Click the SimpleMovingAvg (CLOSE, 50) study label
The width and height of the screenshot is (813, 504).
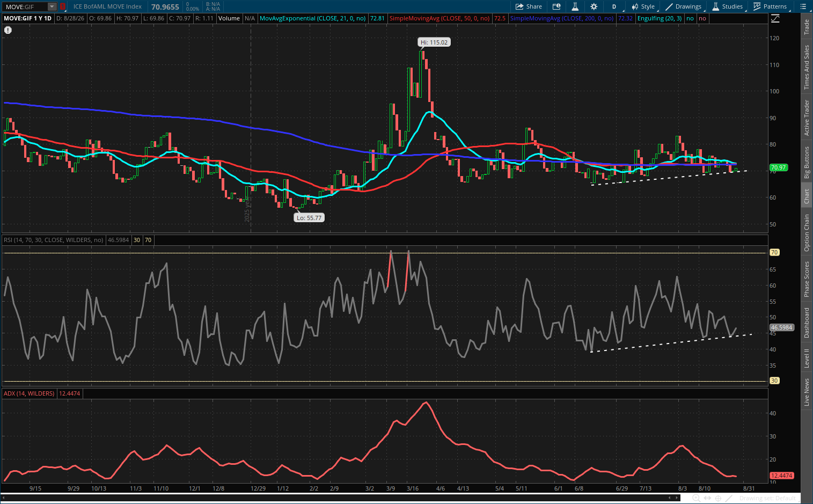click(439, 18)
